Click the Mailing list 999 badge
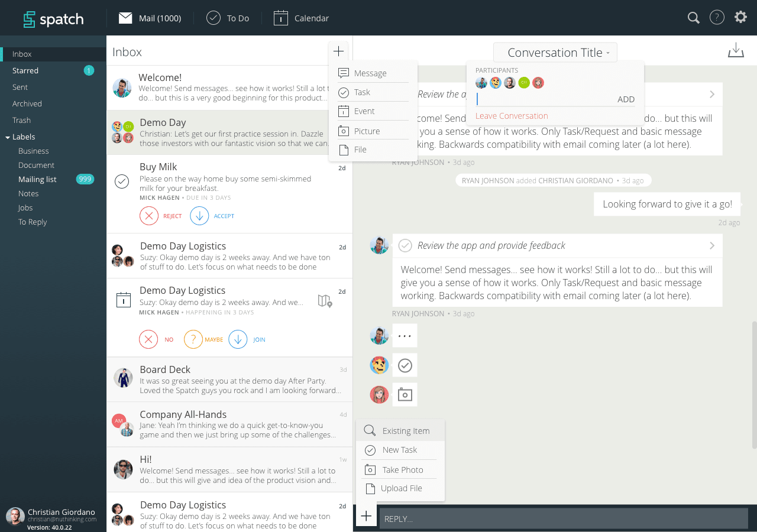Image resolution: width=757 pixels, height=532 pixels. (x=85, y=179)
